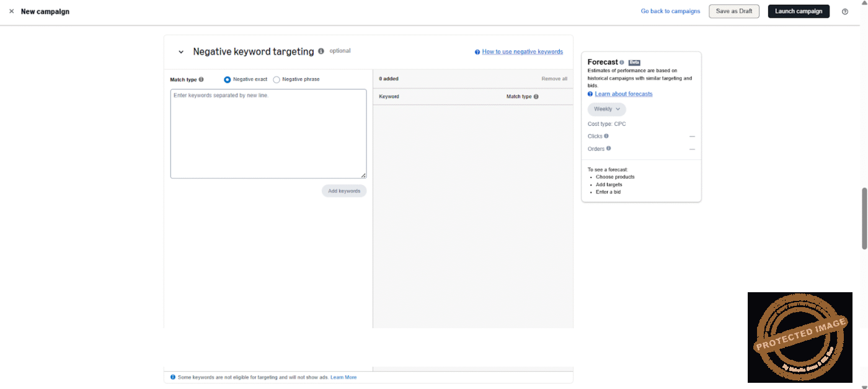Click into the negative keywords text area
The height and width of the screenshot is (389, 868).
pos(268,133)
